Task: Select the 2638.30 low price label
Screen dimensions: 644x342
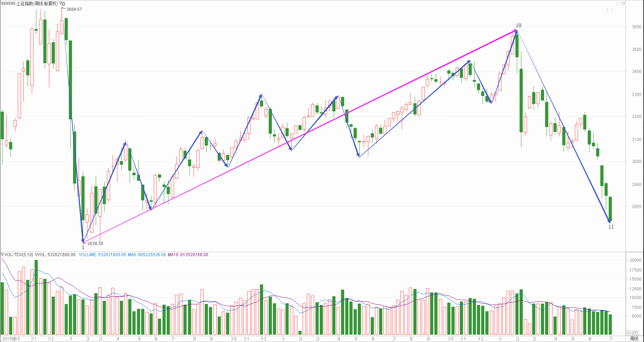Action: click(x=95, y=244)
